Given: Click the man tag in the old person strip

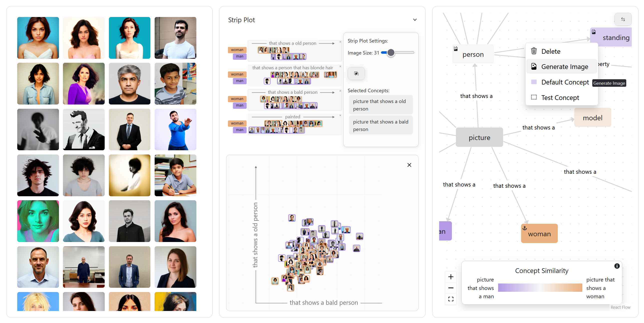Looking at the screenshot, I should [x=240, y=56].
